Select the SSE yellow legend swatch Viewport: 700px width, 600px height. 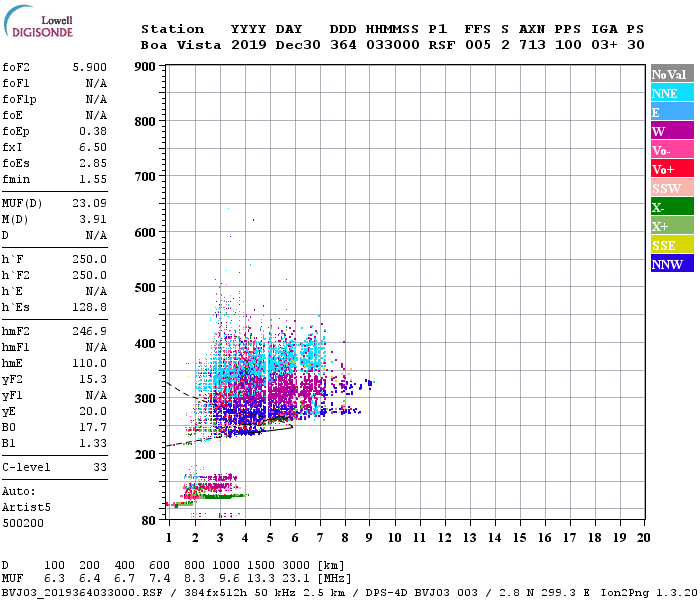pos(672,244)
